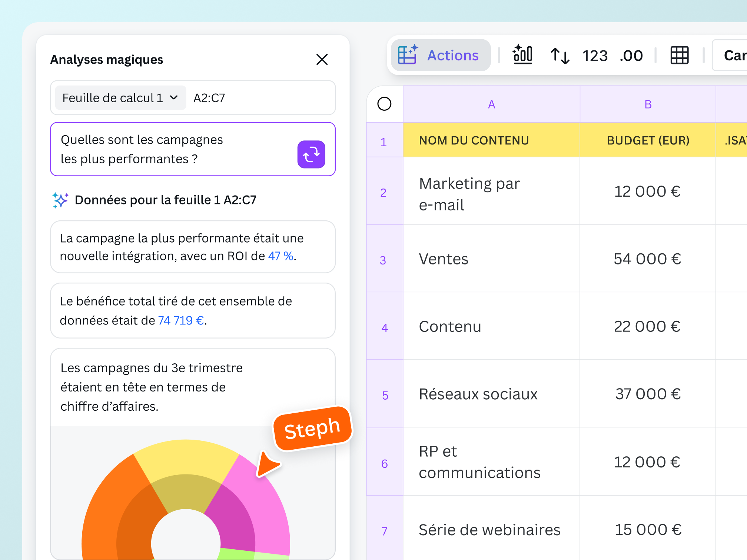
Task: Select row 2 header
Action: point(384,191)
